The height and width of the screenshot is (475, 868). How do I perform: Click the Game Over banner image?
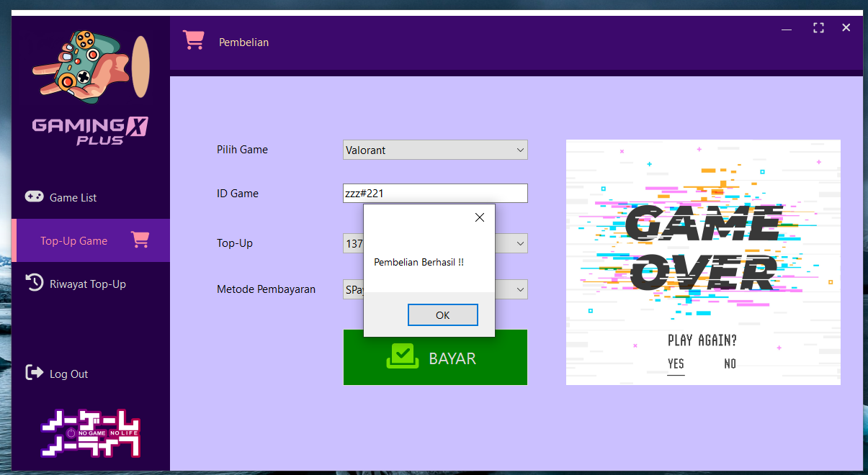point(703,262)
